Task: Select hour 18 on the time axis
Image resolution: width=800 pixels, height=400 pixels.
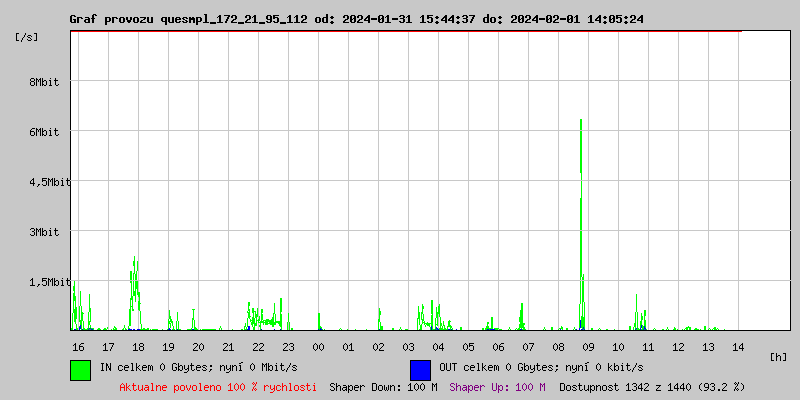Action: click(138, 346)
